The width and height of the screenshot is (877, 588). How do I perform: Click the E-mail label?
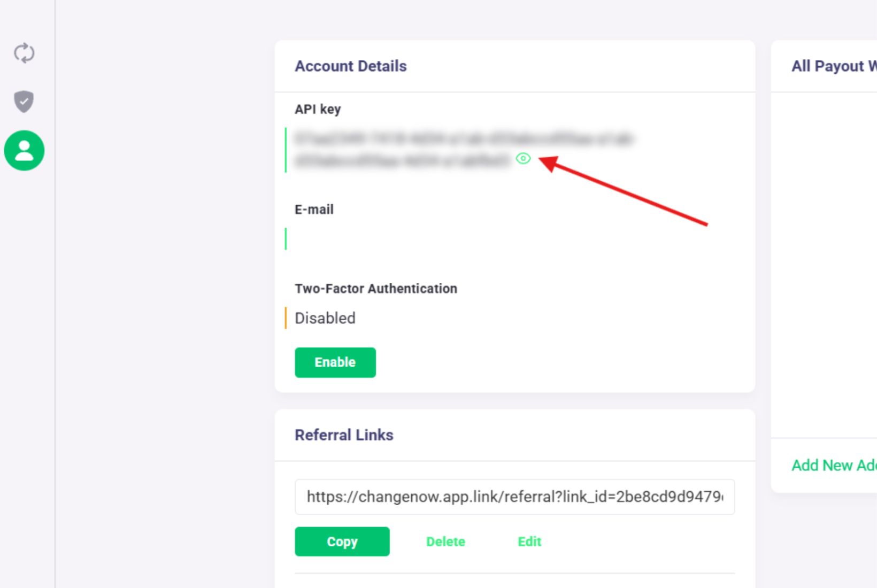pos(314,210)
